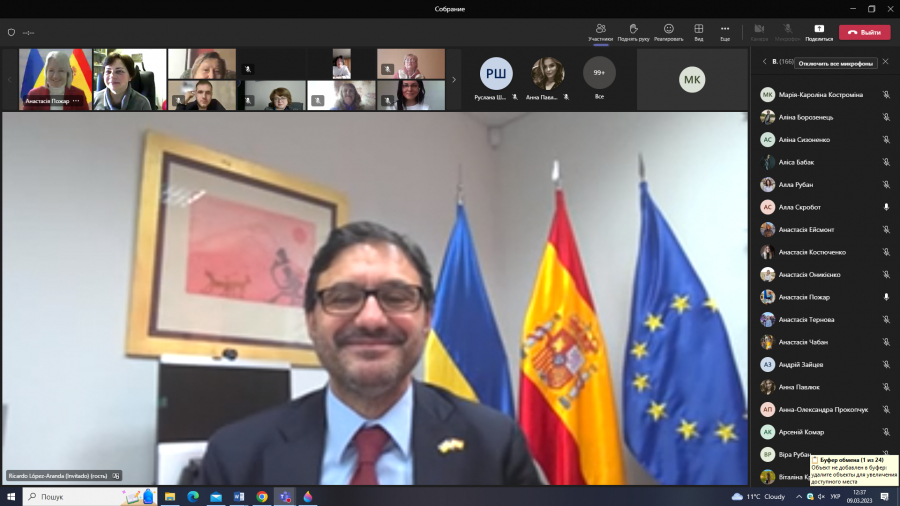Click the Ricardo López-Aranda name label

(58, 476)
